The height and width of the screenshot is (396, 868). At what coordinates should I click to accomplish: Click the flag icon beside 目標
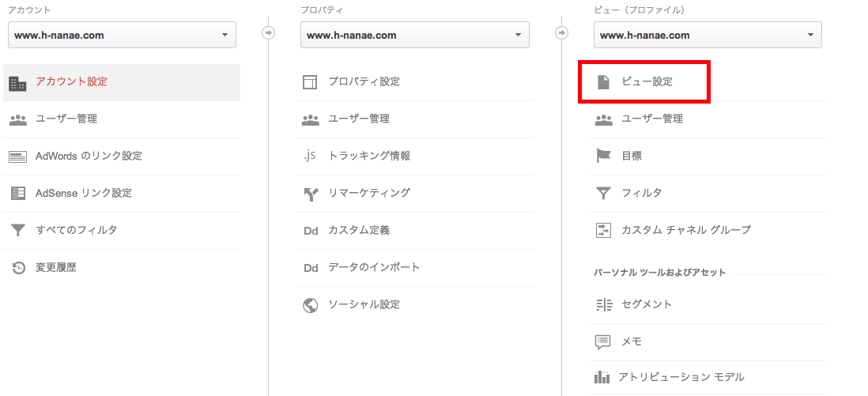603,157
